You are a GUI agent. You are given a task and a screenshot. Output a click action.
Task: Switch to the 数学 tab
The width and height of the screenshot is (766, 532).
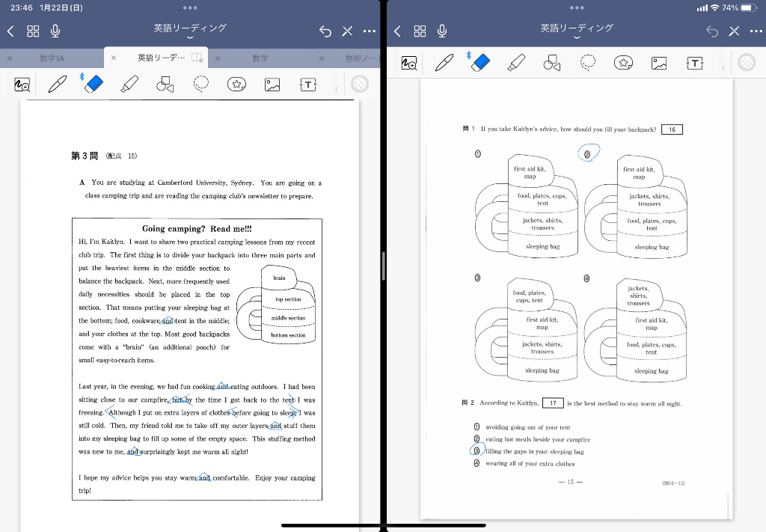pyautogui.click(x=260, y=58)
